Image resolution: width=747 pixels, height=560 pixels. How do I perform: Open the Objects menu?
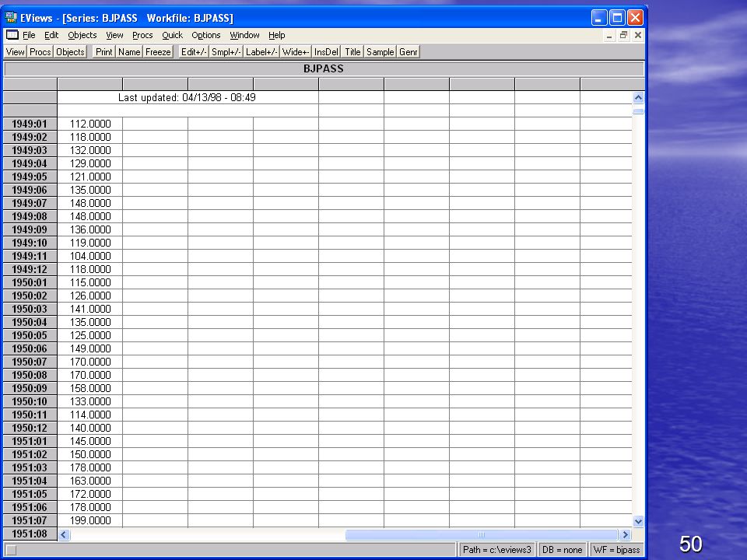[82, 35]
